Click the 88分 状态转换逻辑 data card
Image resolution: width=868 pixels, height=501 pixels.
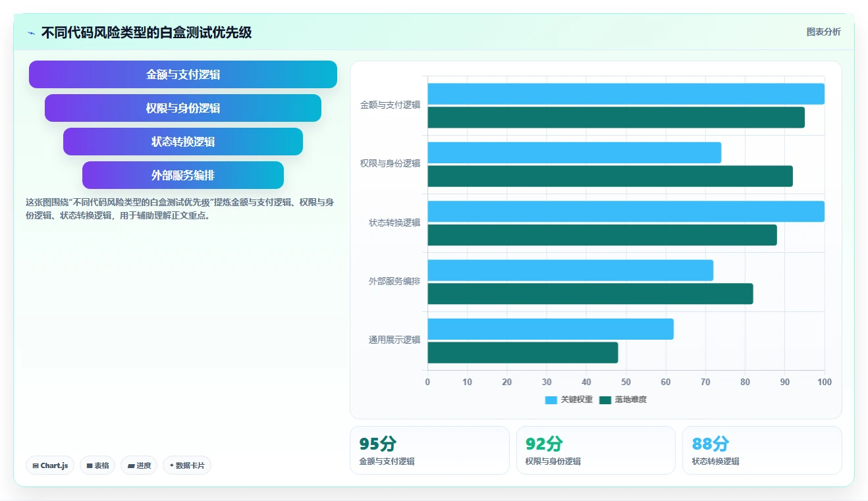pyautogui.click(x=762, y=450)
